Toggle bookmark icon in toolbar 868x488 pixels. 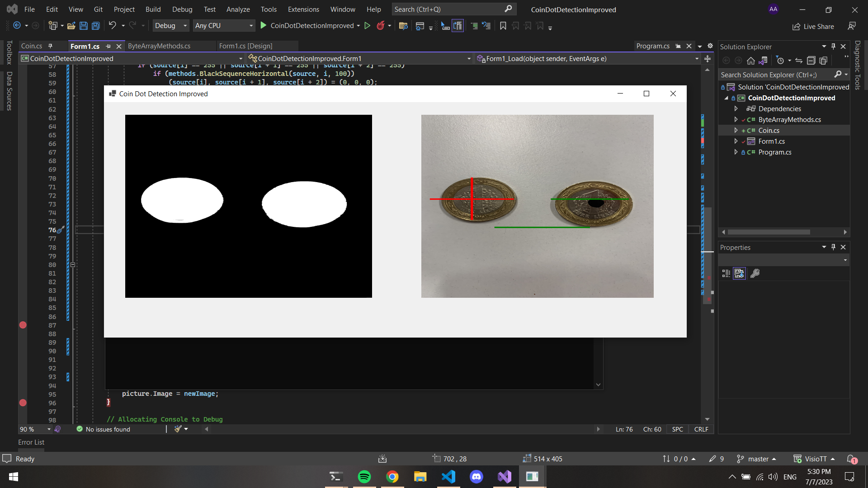click(503, 26)
